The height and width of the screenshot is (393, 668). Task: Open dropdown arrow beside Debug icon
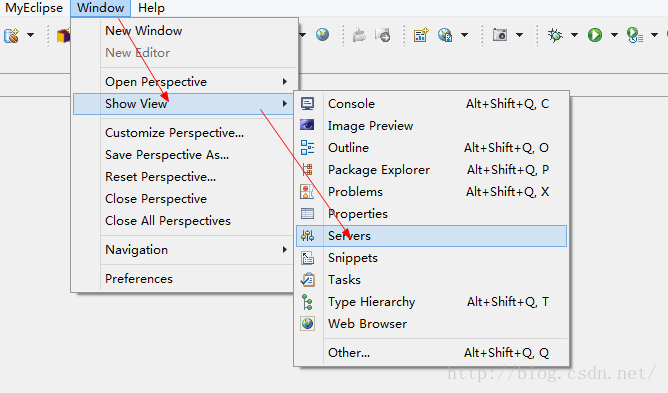pos(574,35)
